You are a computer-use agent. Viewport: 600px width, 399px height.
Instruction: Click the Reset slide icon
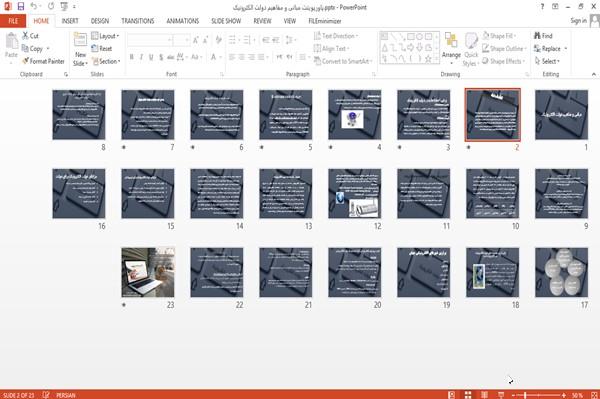pos(95,49)
